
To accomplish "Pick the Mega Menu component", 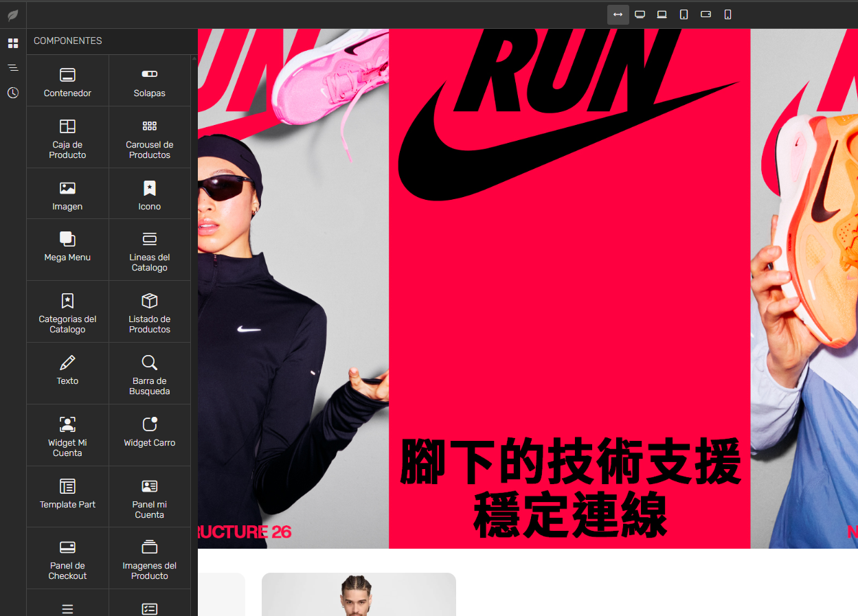I will pyautogui.click(x=67, y=249).
